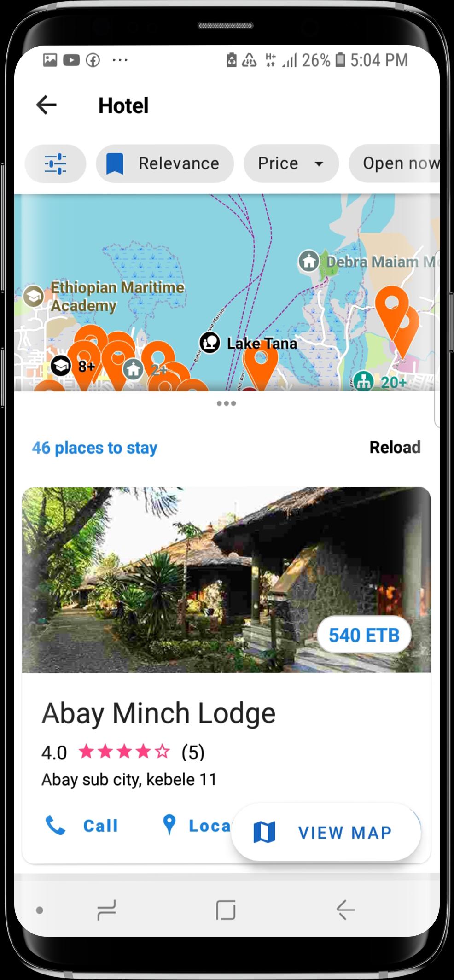
Task: Tap the Lake Tana marker icon
Action: tap(210, 343)
